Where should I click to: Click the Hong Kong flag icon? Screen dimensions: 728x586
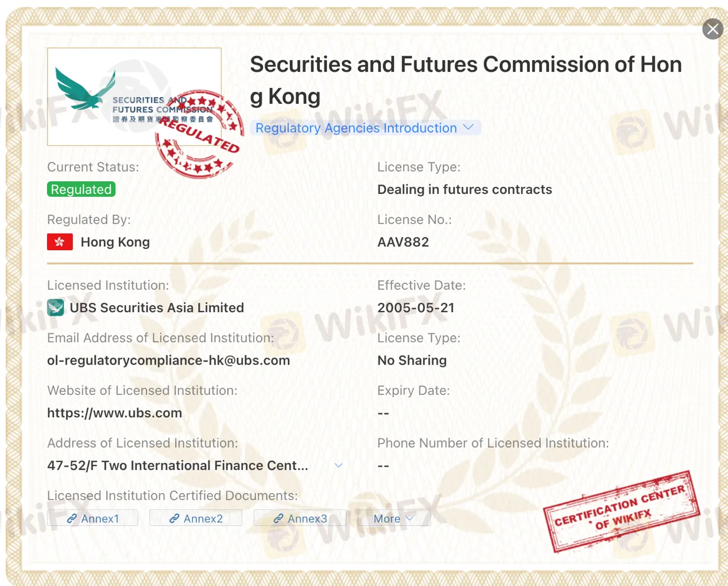(60, 242)
